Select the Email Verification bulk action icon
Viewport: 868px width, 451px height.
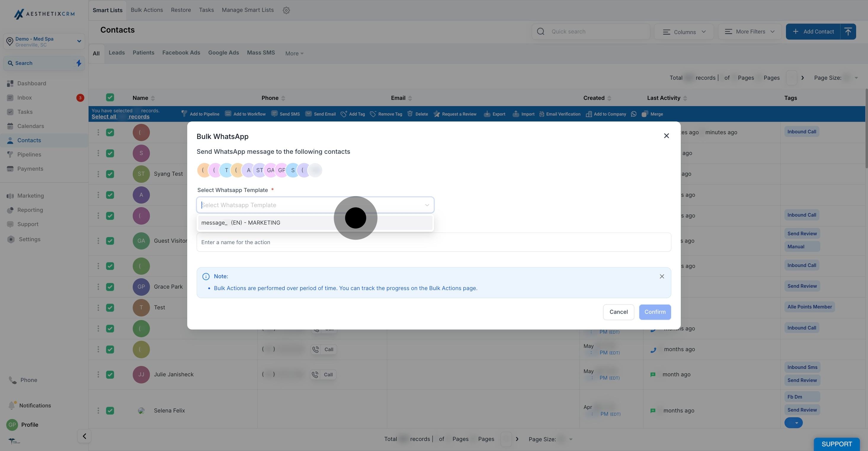click(542, 114)
